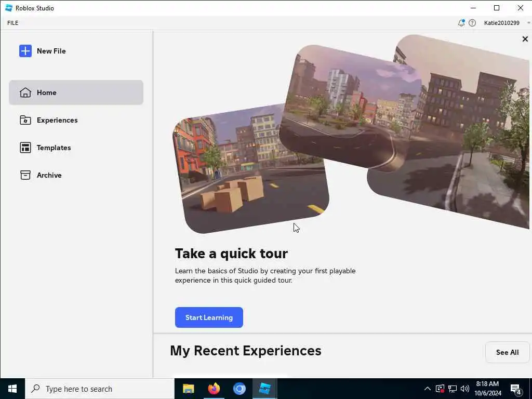Launch Firefox from the taskbar
This screenshot has width=532, height=399.
[x=214, y=389]
